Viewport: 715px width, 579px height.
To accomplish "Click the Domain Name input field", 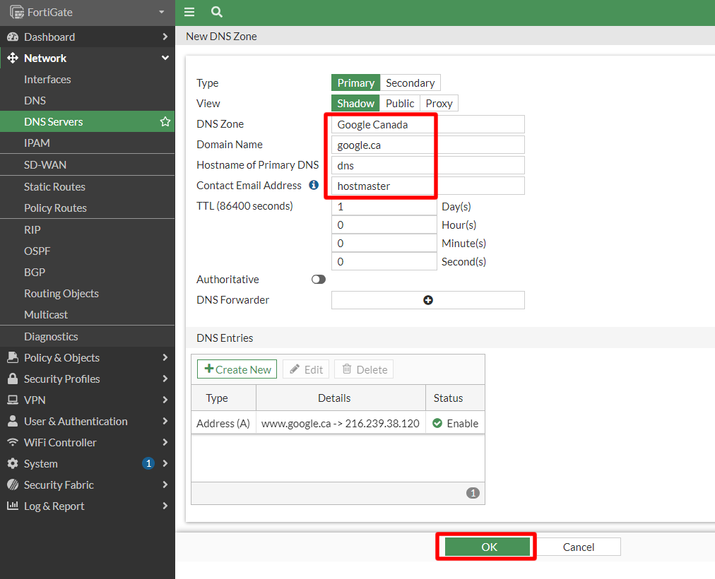I will pos(428,145).
